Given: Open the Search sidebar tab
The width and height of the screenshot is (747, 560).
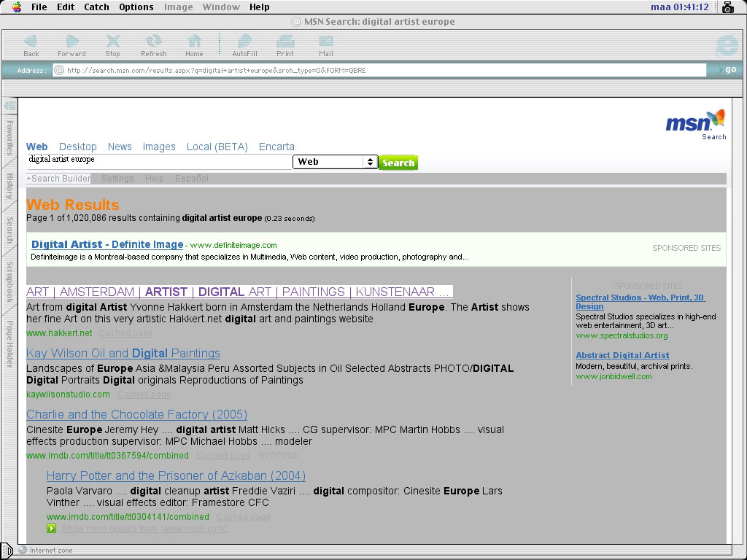Looking at the screenshot, I should click(9, 230).
